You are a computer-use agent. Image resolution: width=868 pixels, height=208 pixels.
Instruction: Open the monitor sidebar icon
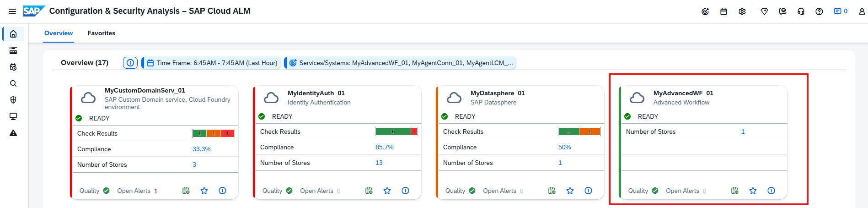pyautogui.click(x=13, y=116)
